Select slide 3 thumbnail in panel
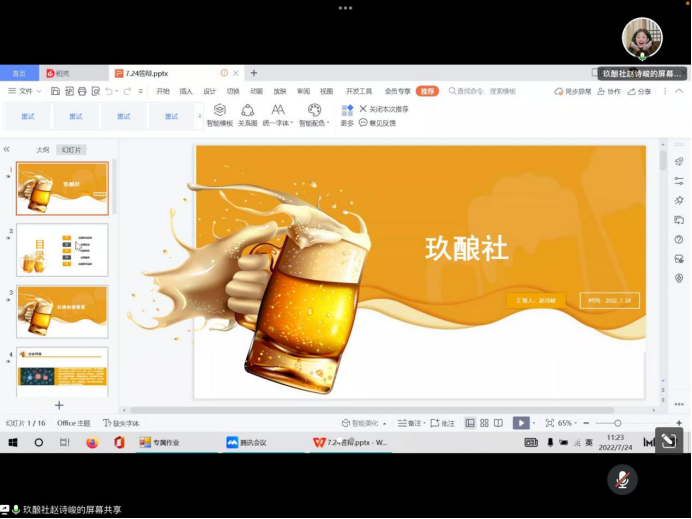 pos(62,312)
